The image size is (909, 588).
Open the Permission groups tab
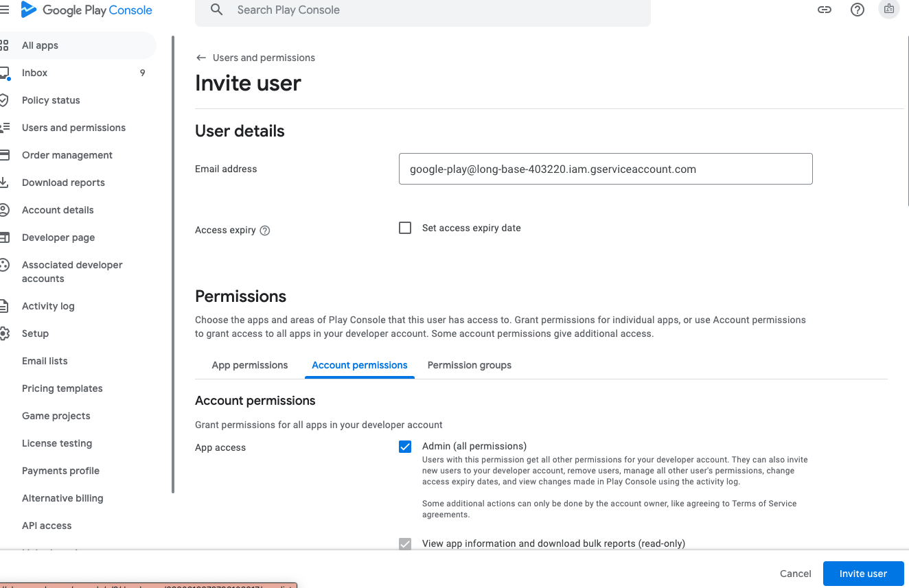(469, 365)
